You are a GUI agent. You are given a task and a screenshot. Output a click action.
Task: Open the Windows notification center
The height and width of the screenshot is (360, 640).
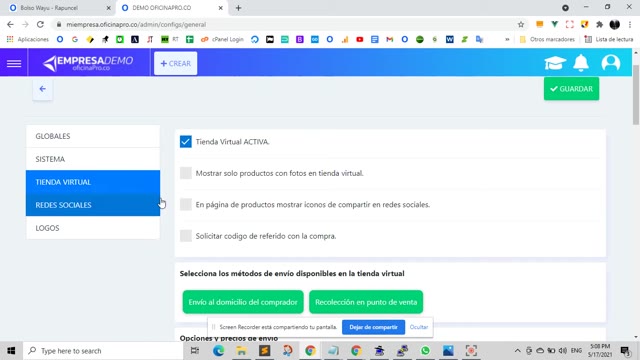tap(624, 351)
